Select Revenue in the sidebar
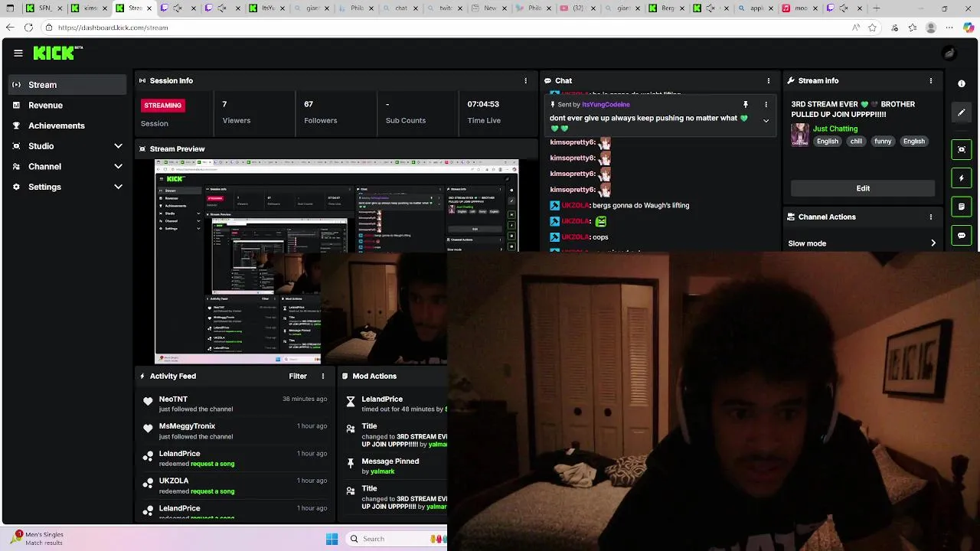Screen dimensions: 980x551 (67, 105)
